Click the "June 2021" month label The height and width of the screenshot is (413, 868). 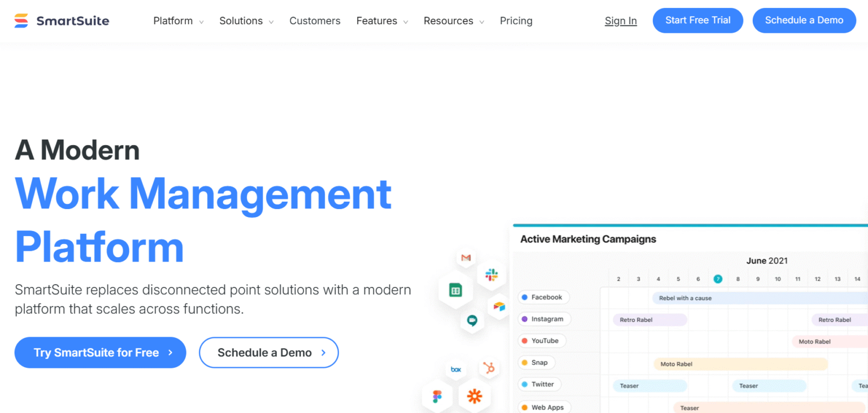(767, 260)
